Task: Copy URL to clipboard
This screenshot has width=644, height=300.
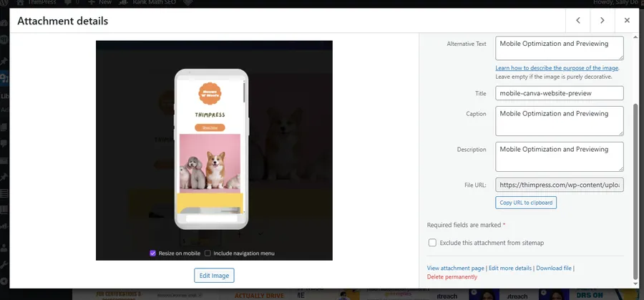Action: [x=526, y=203]
